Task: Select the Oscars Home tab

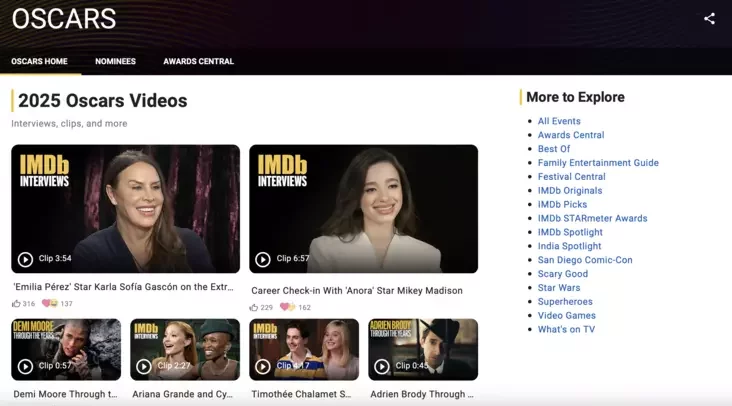Action: click(40, 61)
